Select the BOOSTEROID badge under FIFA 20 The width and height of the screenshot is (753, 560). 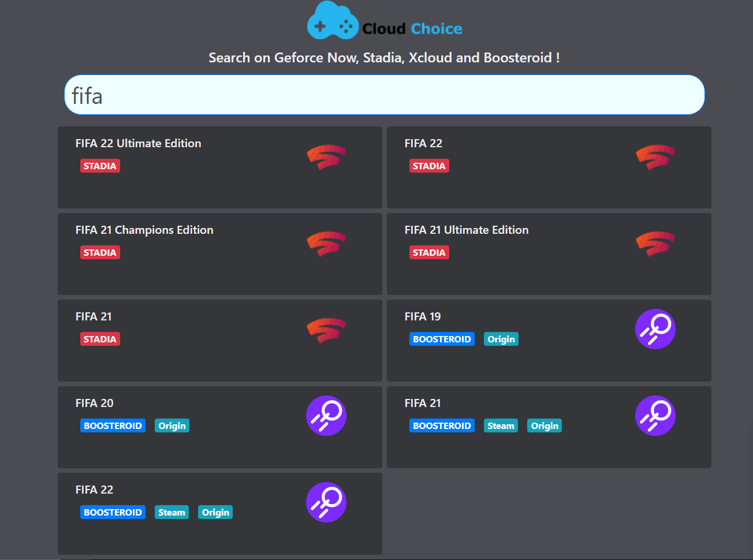click(x=113, y=426)
